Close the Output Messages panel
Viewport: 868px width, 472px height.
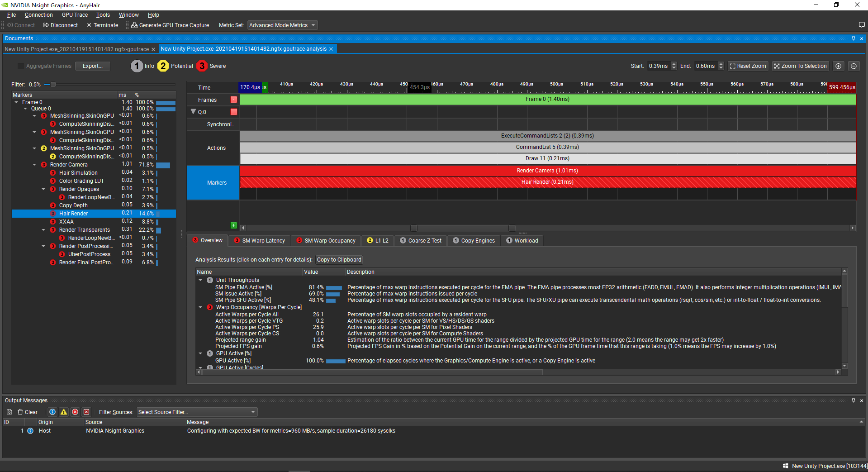pos(862,400)
